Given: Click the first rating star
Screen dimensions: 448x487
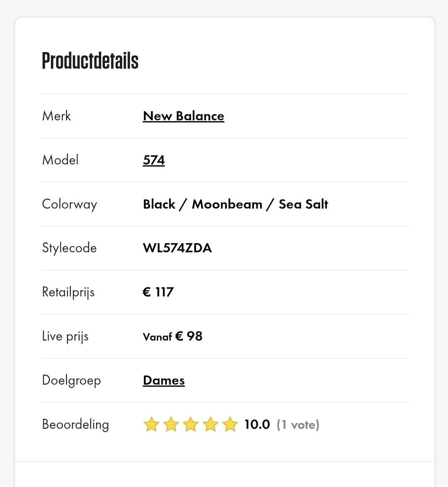Looking at the screenshot, I should click(151, 425).
